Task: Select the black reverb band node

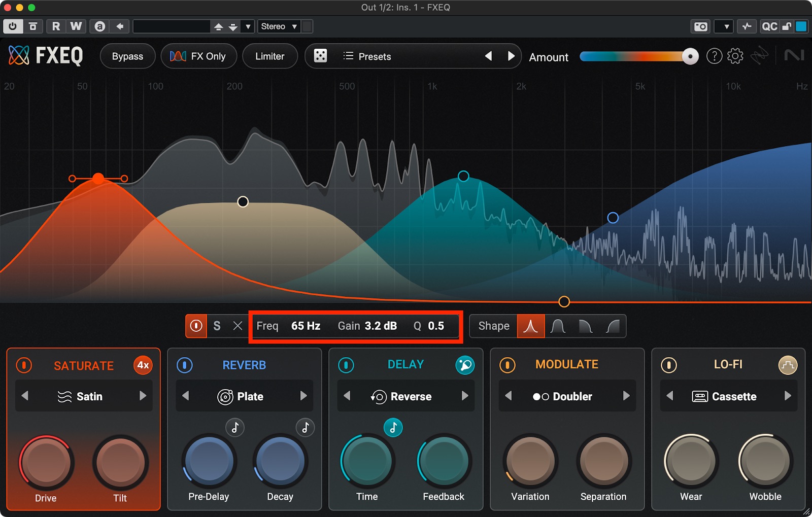Action: [x=243, y=202]
